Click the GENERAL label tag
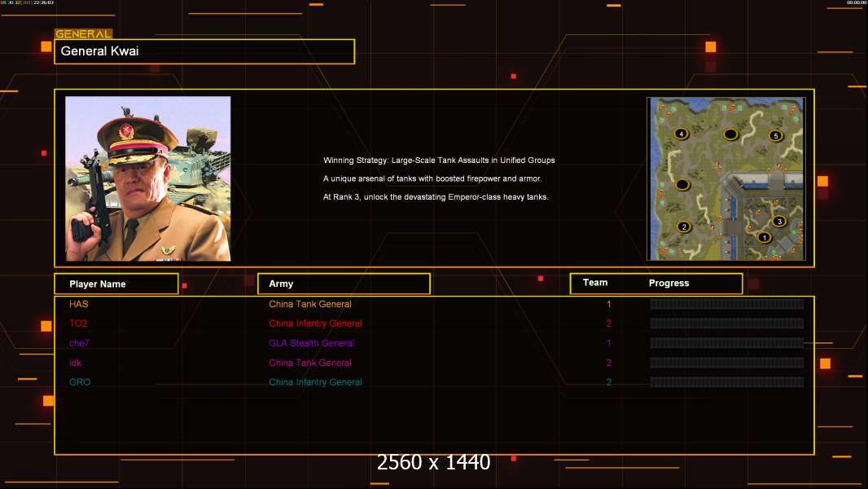The width and height of the screenshot is (868, 489). pos(84,33)
